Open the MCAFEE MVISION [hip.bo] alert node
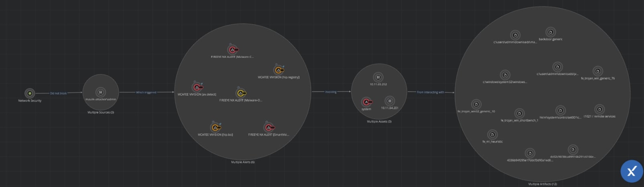The image size is (644, 187). [x=215, y=128]
